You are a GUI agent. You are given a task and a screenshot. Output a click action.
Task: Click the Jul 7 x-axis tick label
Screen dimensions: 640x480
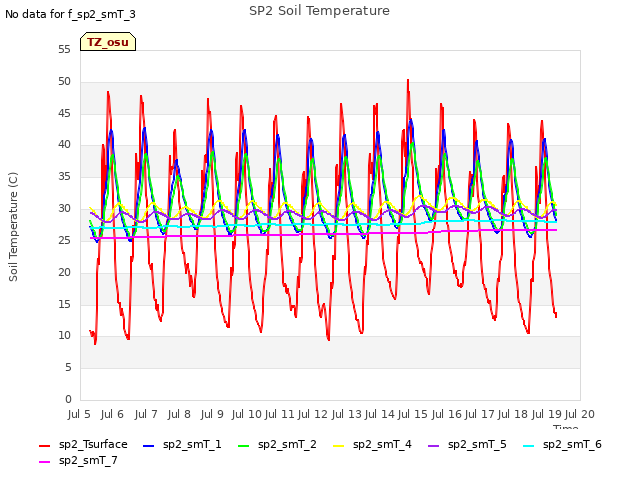pyautogui.click(x=146, y=414)
